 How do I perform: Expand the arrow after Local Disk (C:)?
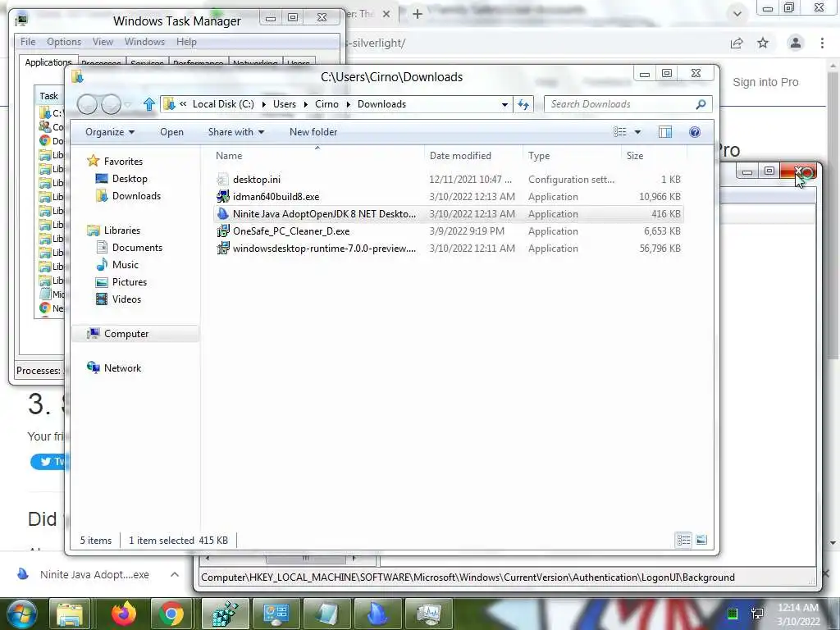(x=263, y=104)
